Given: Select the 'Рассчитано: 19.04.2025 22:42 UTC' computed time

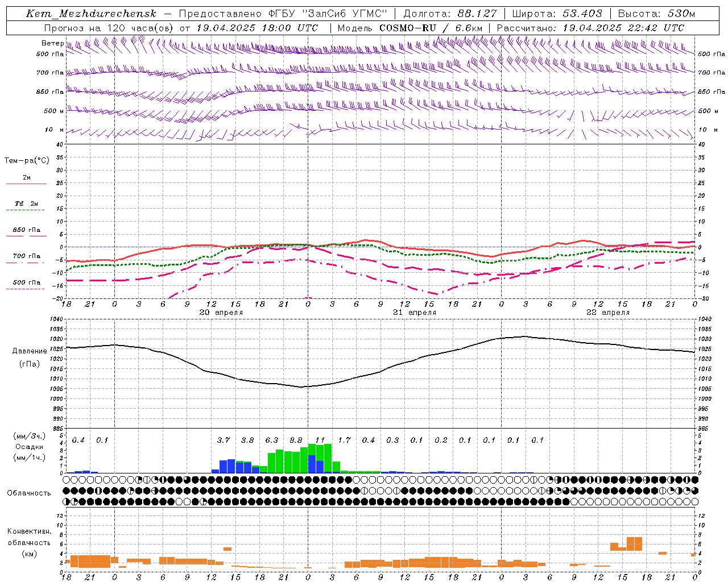Looking at the screenshot, I should tap(590, 28).
